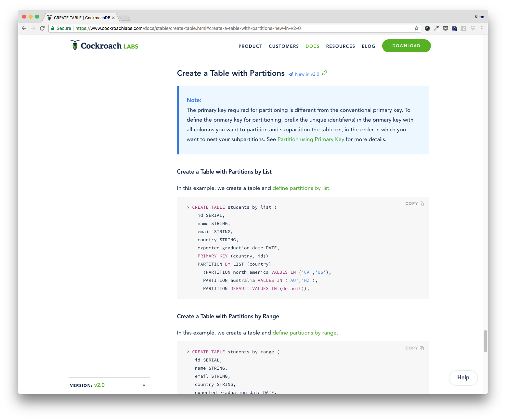Viewport: 506px width, 420px height.
Task: Click the Note: label in callout
Action: 194,100
